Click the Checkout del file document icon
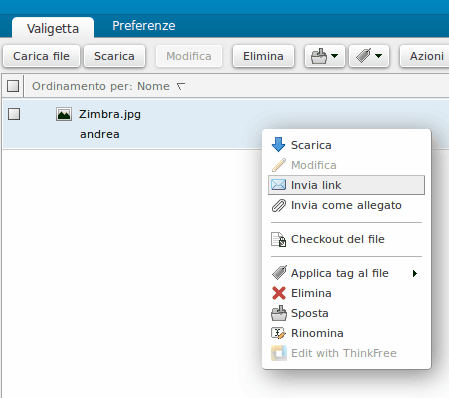This screenshot has height=398, width=449. 278,239
